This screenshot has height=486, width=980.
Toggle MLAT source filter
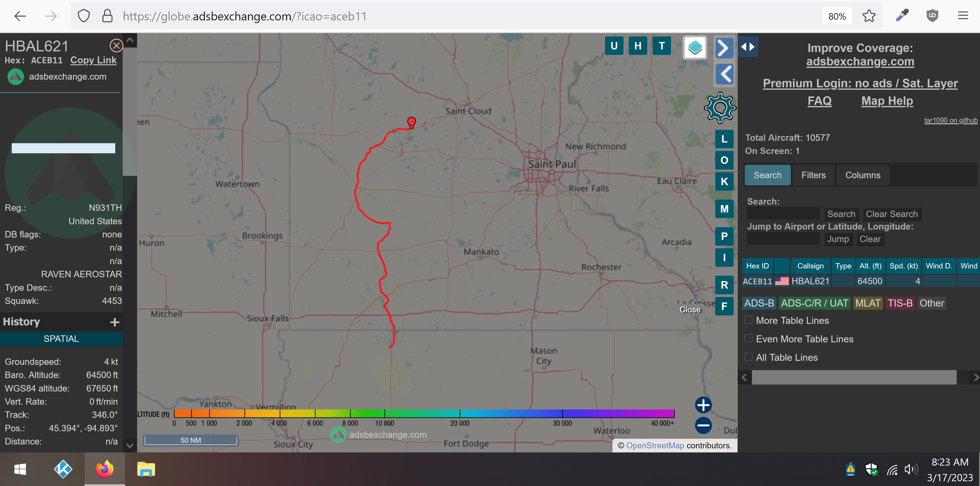click(x=868, y=303)
